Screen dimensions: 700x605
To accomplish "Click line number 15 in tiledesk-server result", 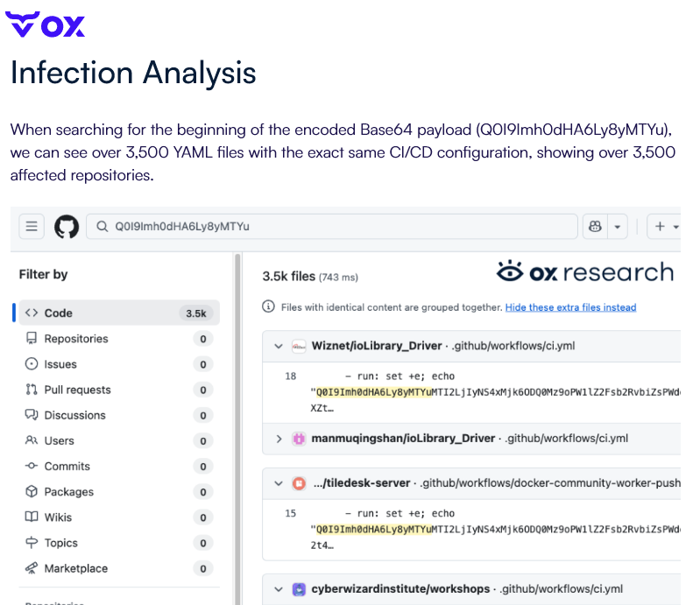I will point(291,513).
